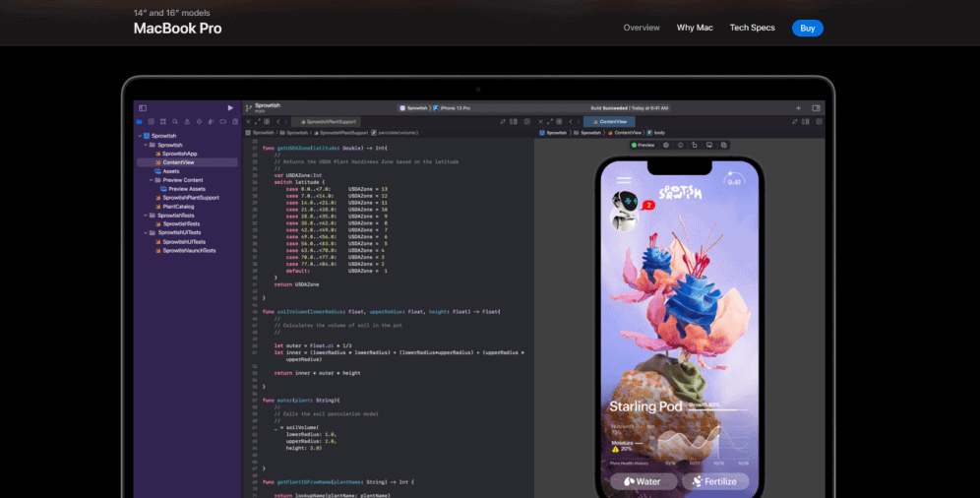Tap the hamburger menu in the phone preview
The height and width of the screenshot is (498, 980).
(x=624, y=180)
